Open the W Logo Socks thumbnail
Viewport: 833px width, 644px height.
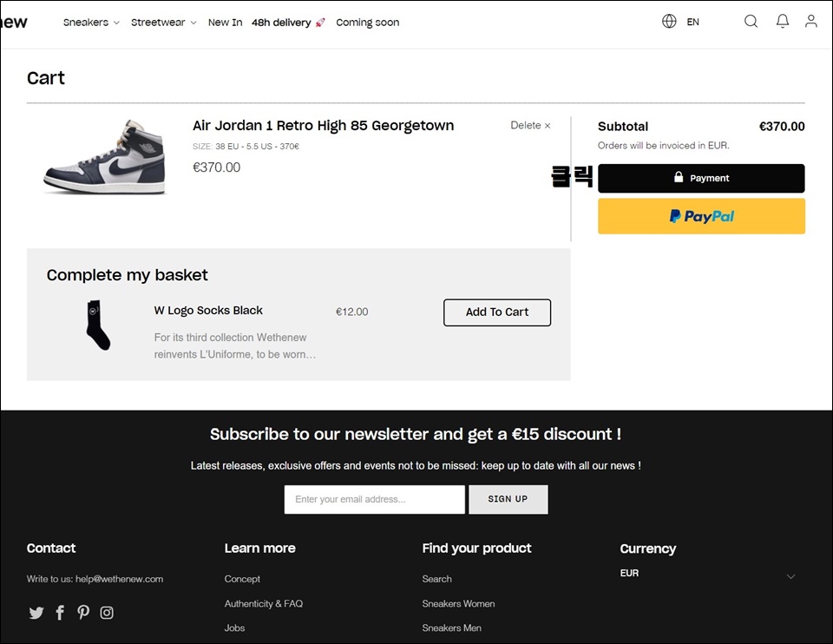click(x=98, y=325)
